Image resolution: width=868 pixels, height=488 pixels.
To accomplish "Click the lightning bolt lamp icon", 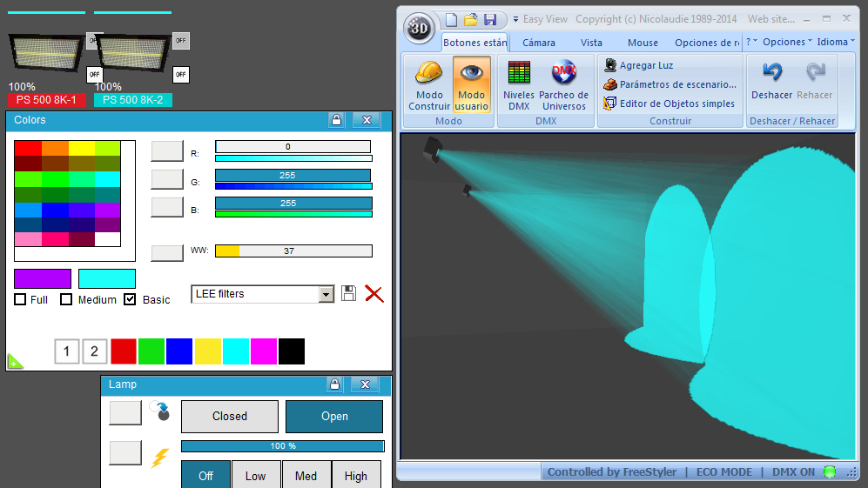I will coord(160,458).
